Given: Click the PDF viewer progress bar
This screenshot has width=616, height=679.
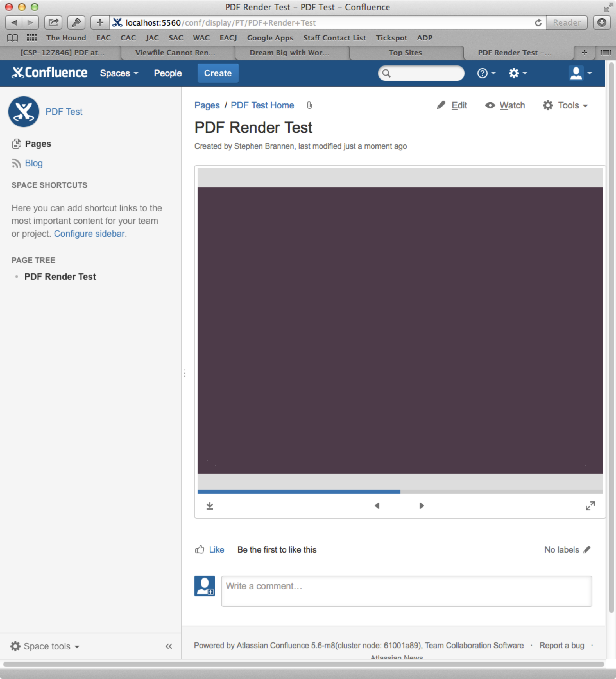Looking at the screenshot, I should click(400, 491).
